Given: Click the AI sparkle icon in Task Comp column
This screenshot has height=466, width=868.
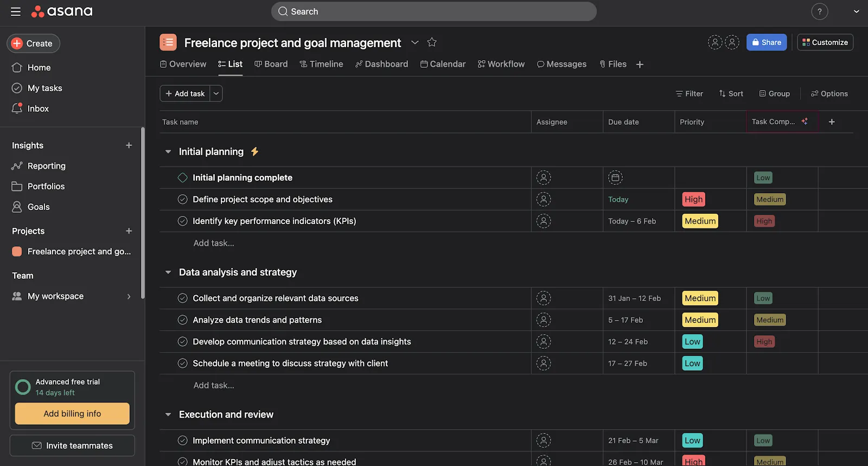Looking at the screenshot, I should click(x=805, y=122).
